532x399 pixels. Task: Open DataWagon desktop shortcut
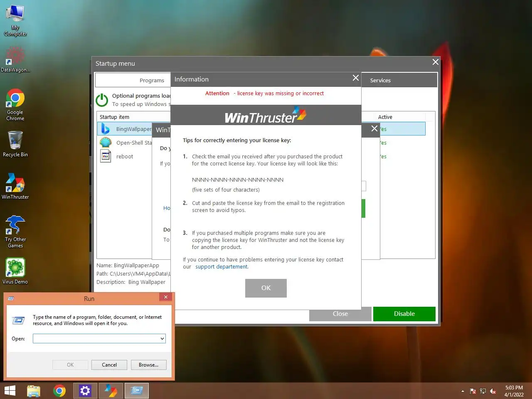click(15, 59)
